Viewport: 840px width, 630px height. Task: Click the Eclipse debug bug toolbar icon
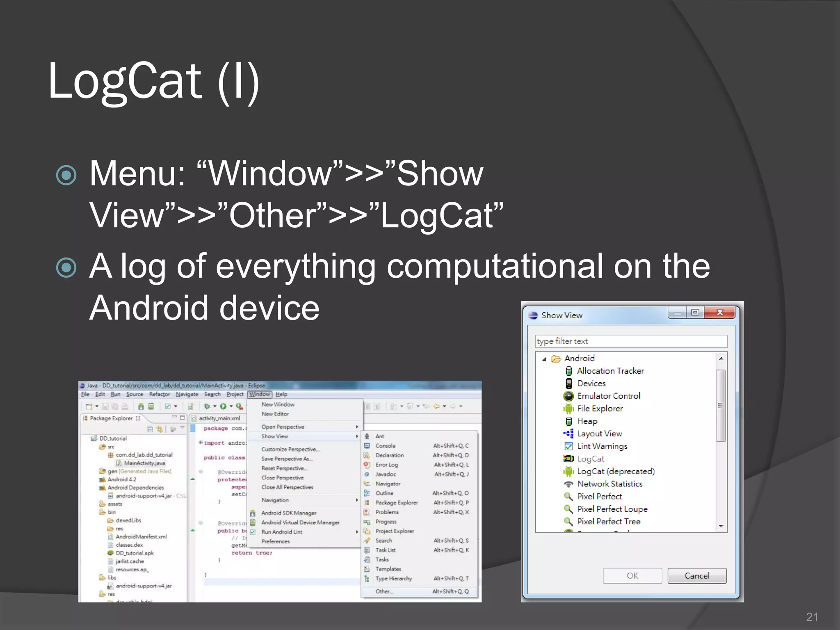click(207, 406)
